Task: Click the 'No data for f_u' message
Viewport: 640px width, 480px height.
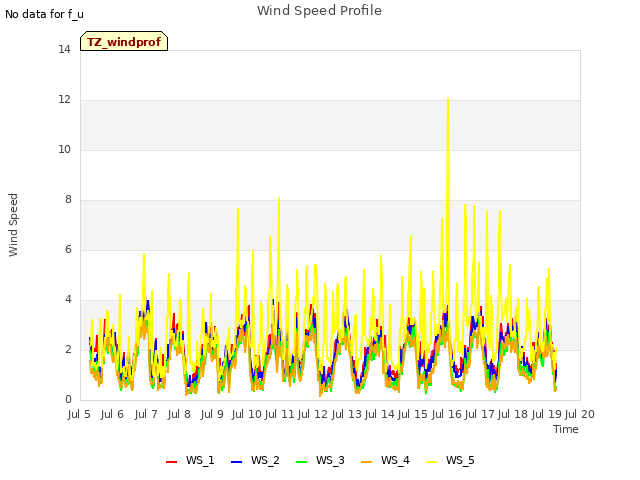Action: [44, 14]
